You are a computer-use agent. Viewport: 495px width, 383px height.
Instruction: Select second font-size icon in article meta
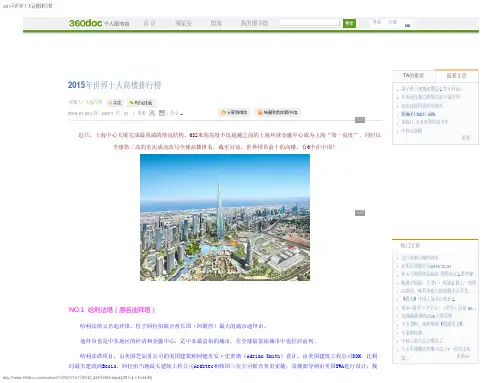162,113
